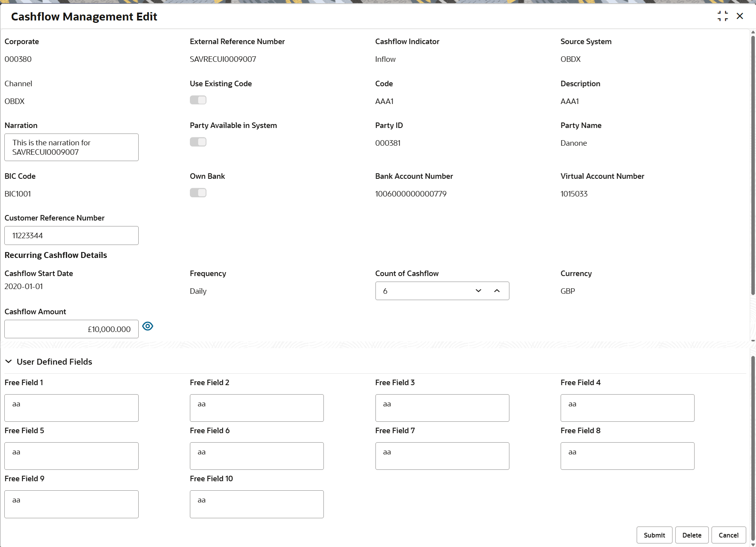Click into Free Field 2 box
The height and width of the screenshot is (547, 756).
(x=257, y=408)
